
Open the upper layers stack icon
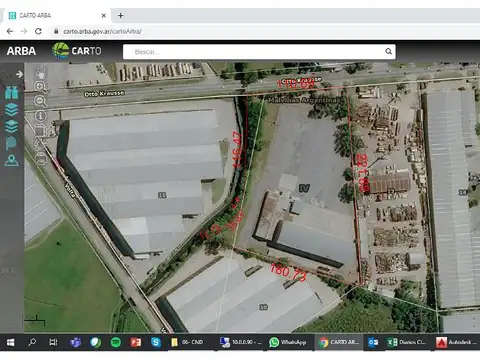pos(12,109)
